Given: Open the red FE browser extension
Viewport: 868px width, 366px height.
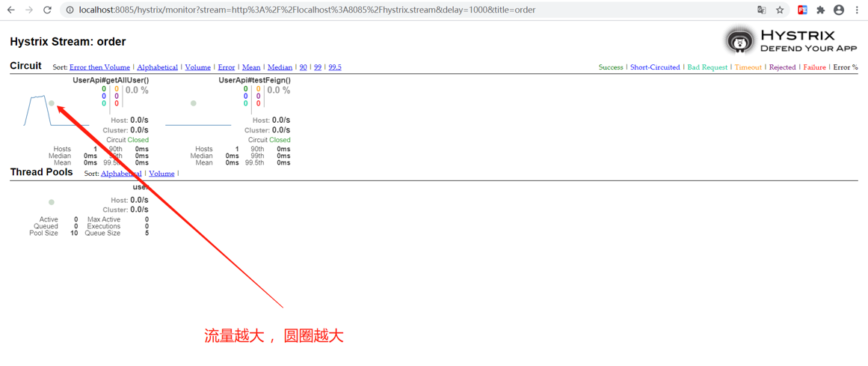Looking at the screenshot, I should coord(802,10).
